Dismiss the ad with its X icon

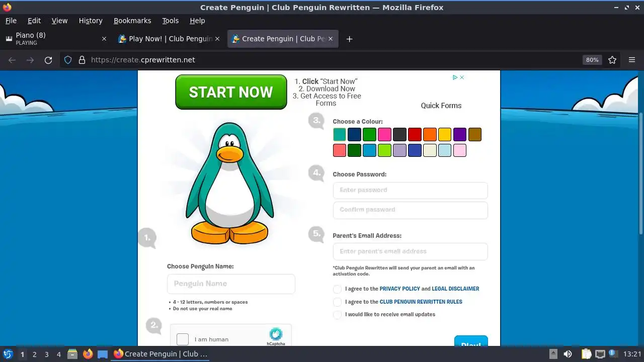[462, 77]
